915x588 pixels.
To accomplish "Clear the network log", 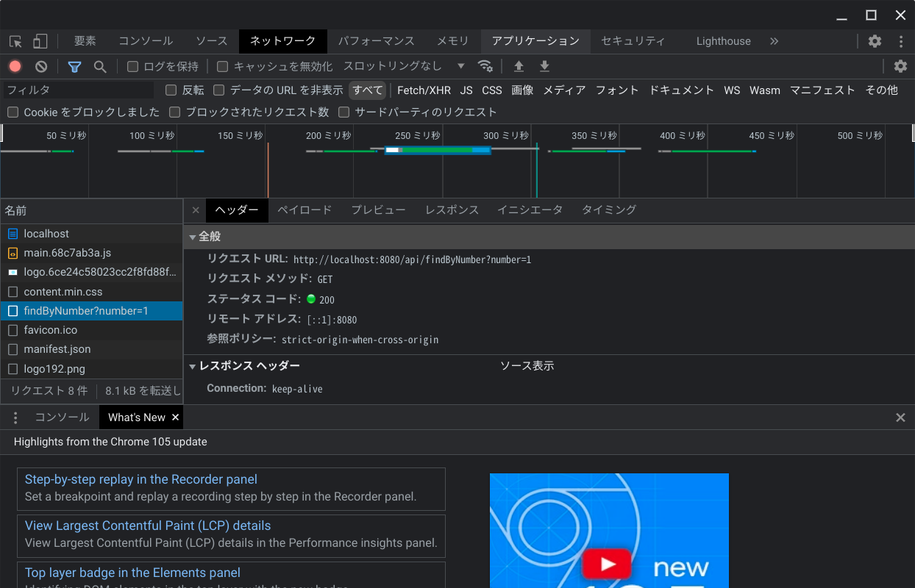I will (41, 66).
